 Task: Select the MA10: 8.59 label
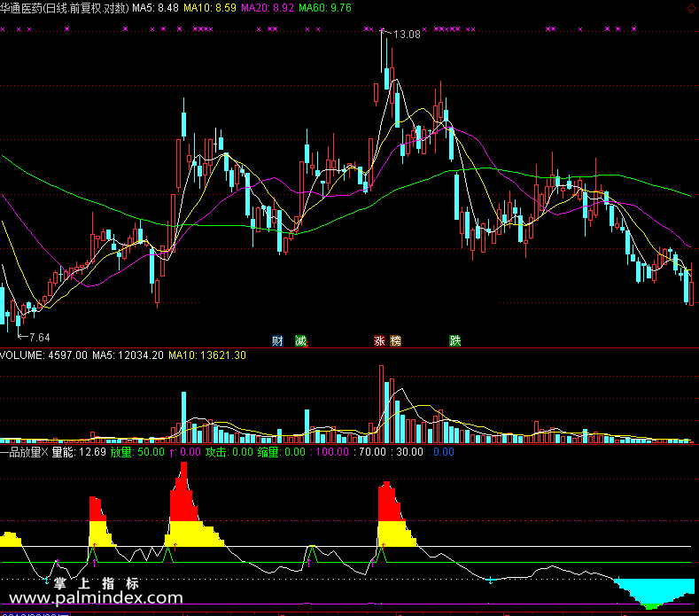pyautogui.click(x=210, y=8)
